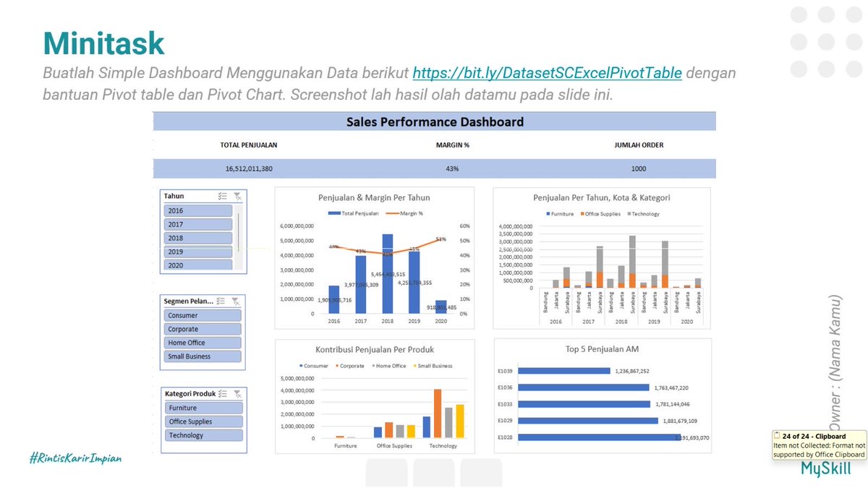Click the Small Business legend entry in the Kontribusi chart

[x=434, y=366]
